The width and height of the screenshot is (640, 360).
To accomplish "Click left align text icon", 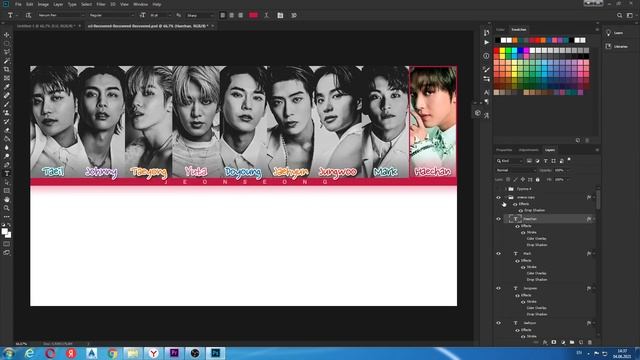I will coord(222,15).
